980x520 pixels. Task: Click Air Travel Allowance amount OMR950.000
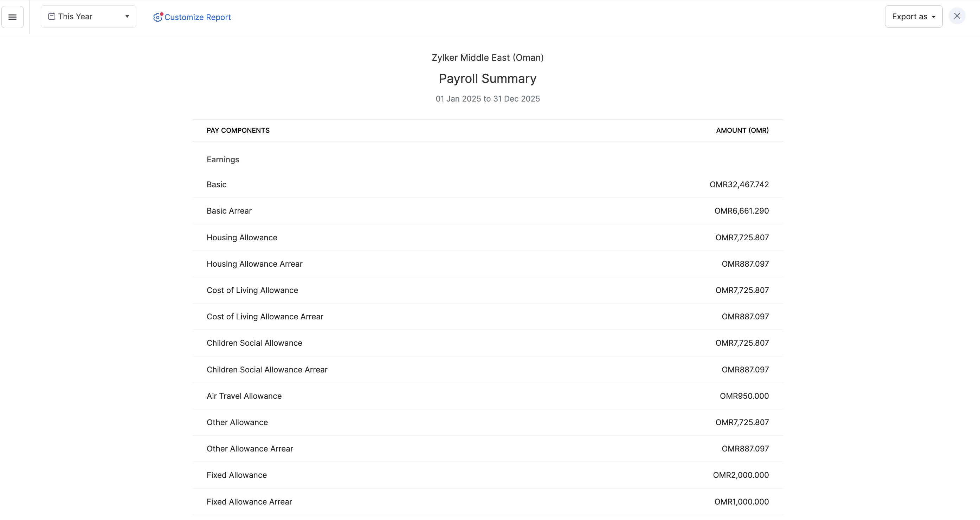(x=744, y=396)
